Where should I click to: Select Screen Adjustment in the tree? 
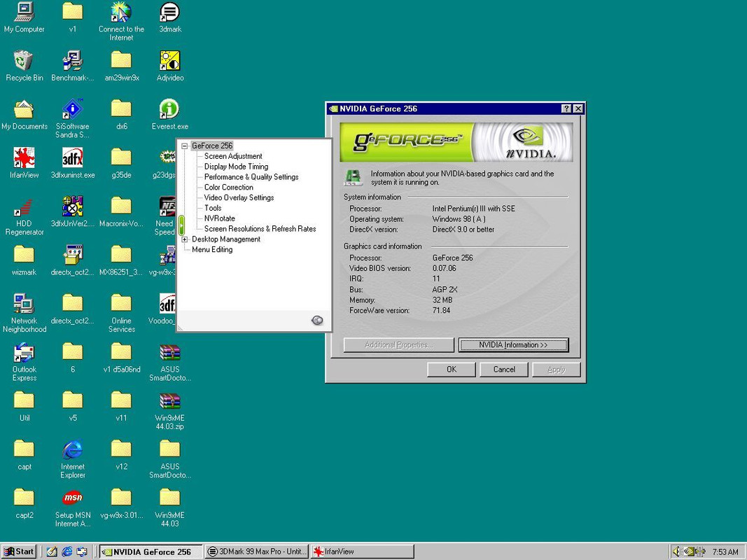click(x=233, y=156)
